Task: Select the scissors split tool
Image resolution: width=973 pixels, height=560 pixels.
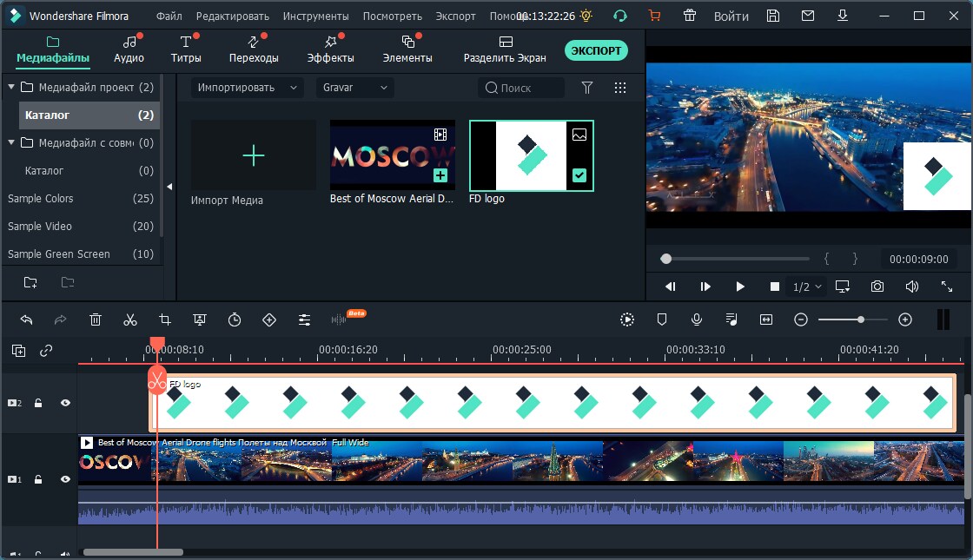Action: [x=129, y=320]
